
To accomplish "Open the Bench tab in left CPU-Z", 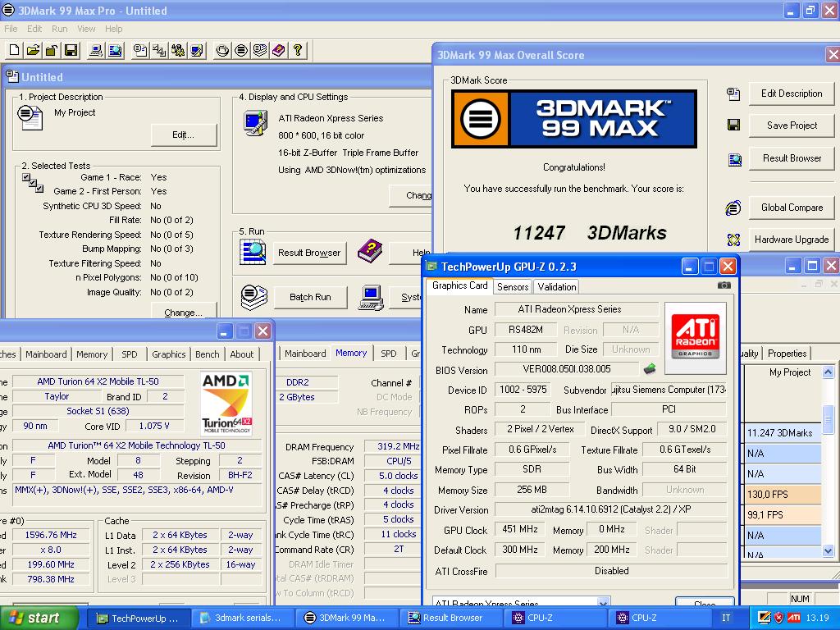I will 208,354.
